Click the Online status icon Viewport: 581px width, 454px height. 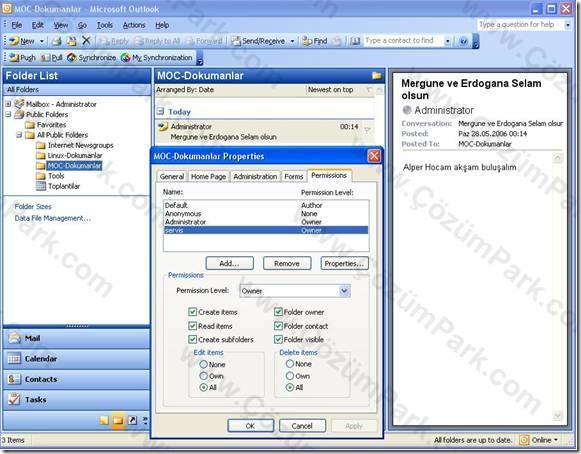pos(524,440)
